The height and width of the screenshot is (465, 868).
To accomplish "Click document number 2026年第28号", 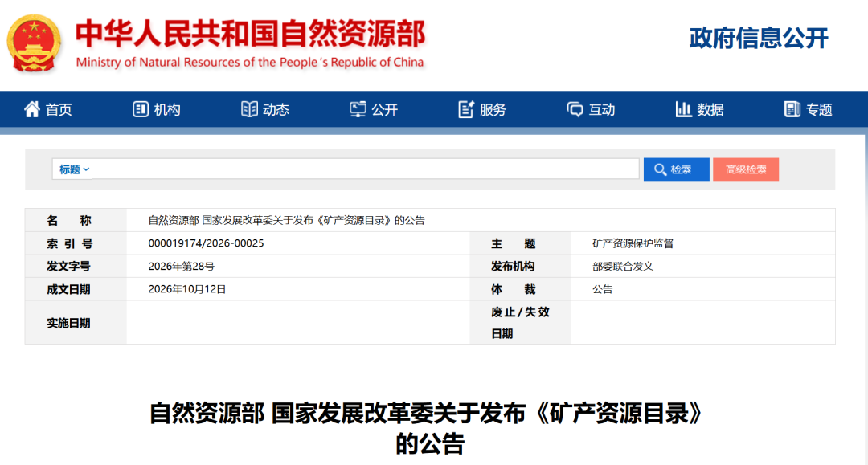I will (x=181, y=267).
